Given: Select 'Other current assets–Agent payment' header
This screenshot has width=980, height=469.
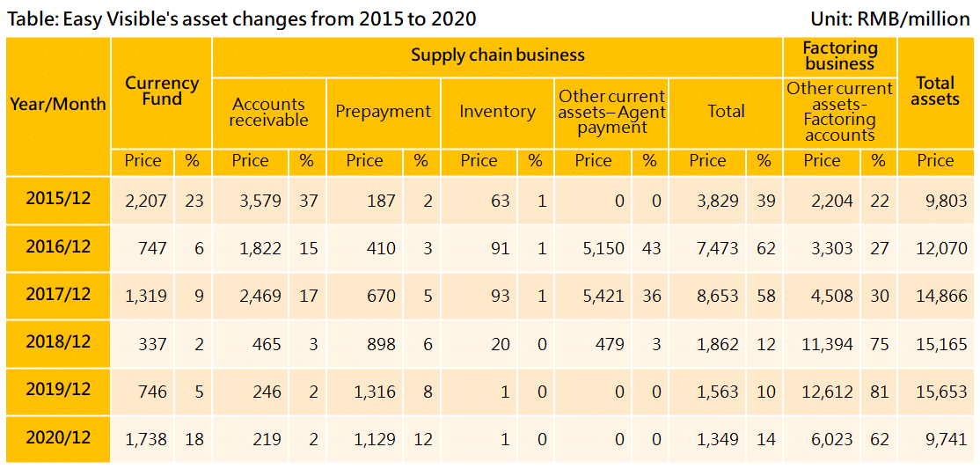Looking at the screenshot, I should pos(612,113).
